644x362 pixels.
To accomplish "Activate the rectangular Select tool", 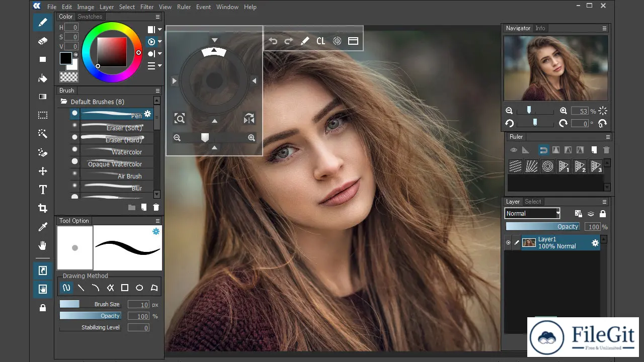I will (x=43, y=115).
